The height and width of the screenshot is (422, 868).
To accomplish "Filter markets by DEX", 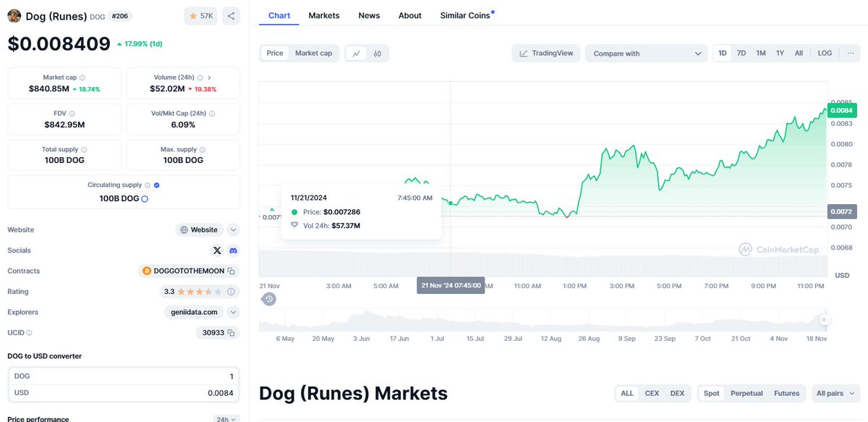I will pyautogui.click(x=677, y=393).
